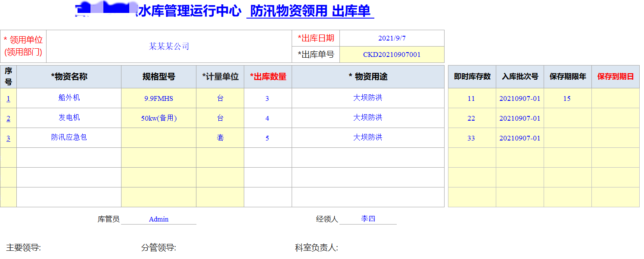Select the 经领人 name 李四
Viewport: 644px width, 259px height.
pyautogui.click(x=368, y=218)
